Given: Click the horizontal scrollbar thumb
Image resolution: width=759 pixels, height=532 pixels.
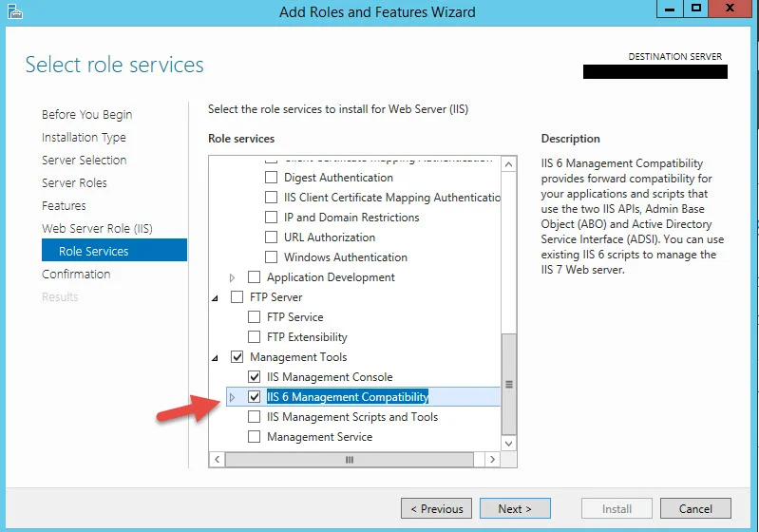Looking at the screenshot, I should [x=350, y=460].
